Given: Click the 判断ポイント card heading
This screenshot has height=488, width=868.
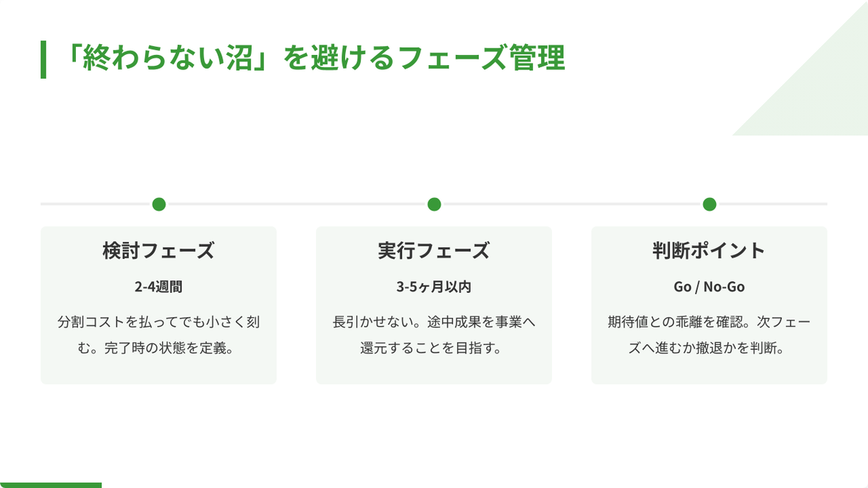Looking at the screenshot, I should point(710,251).
